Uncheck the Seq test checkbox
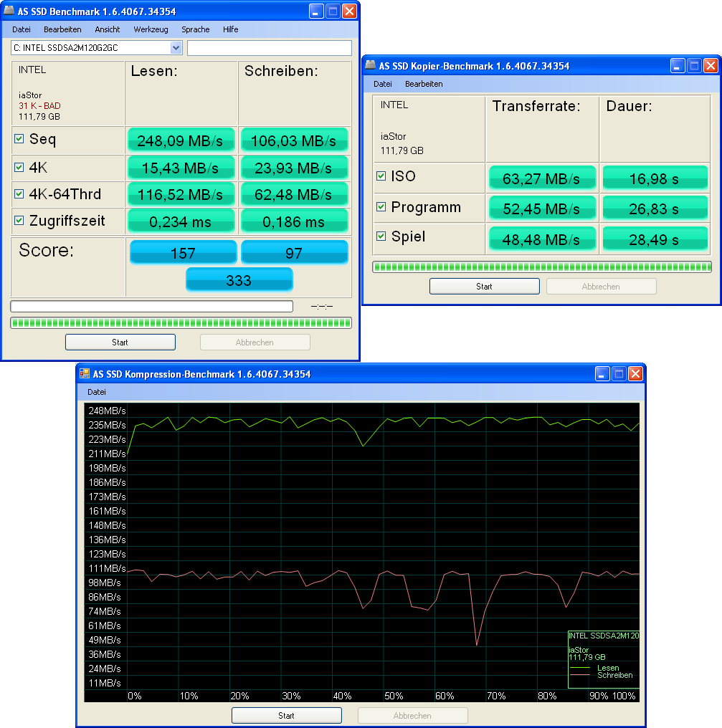The width and height of the screenshot is (722, 728). (19, 139)
